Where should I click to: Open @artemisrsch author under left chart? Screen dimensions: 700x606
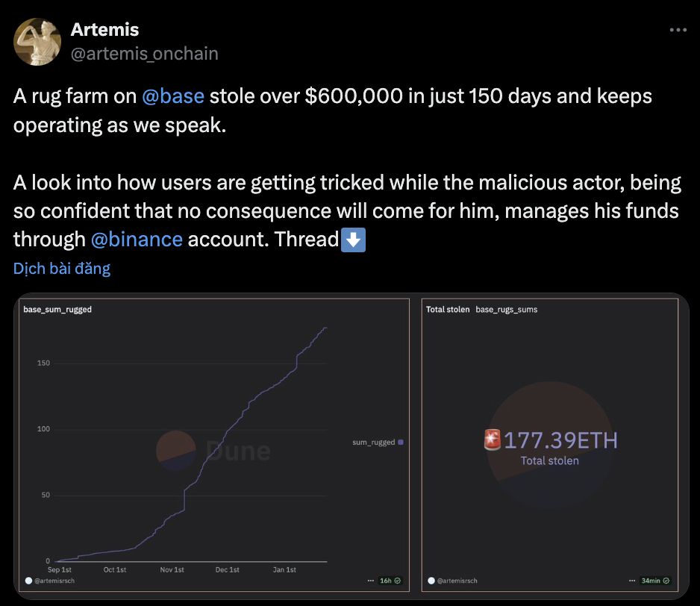pos(50,581)
